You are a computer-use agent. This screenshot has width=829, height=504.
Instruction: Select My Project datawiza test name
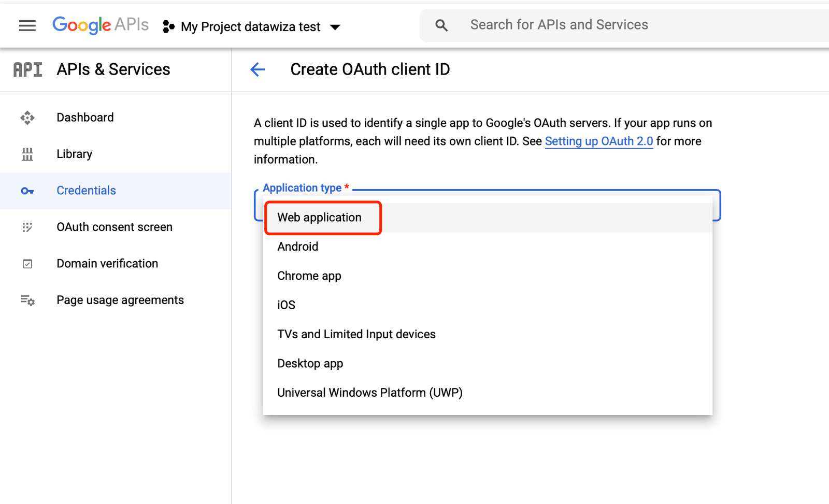click(x=250, y=26)
